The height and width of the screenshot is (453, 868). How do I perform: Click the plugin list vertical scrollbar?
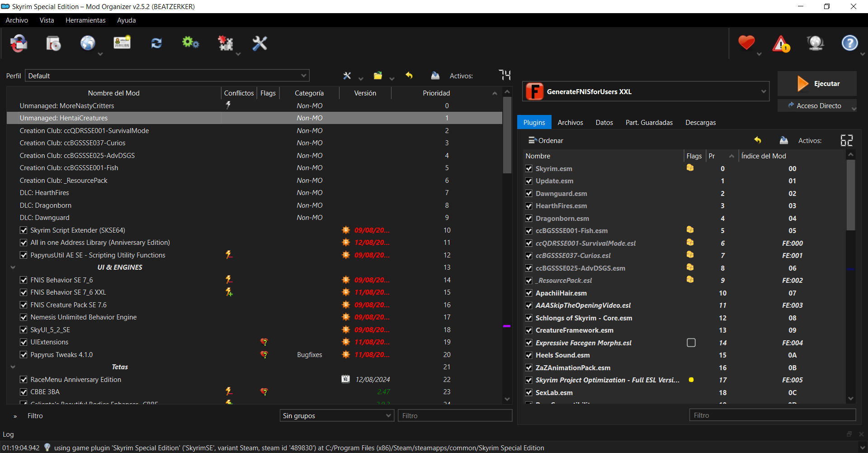851,195
